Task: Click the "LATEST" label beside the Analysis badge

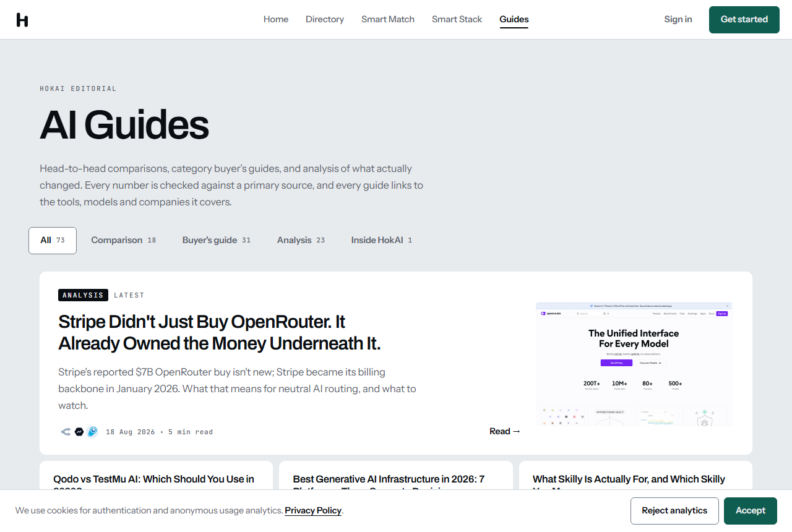Action: point(129,295)
